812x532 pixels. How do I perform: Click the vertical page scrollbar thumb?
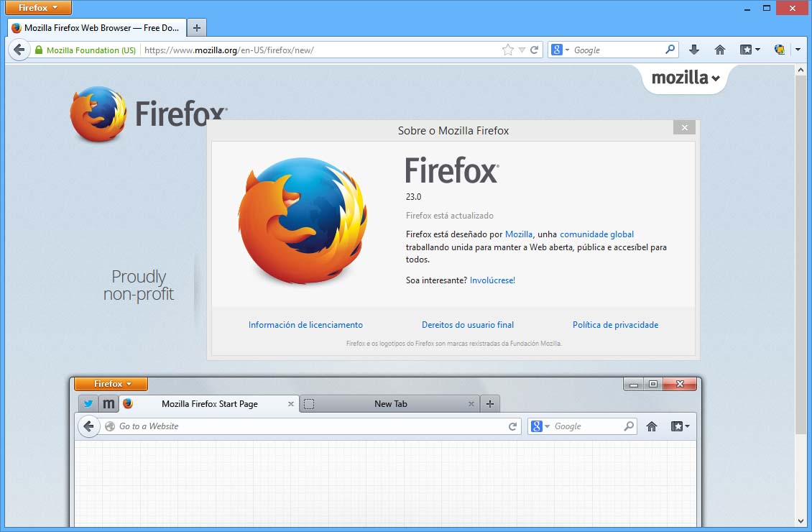click(801, 255)
